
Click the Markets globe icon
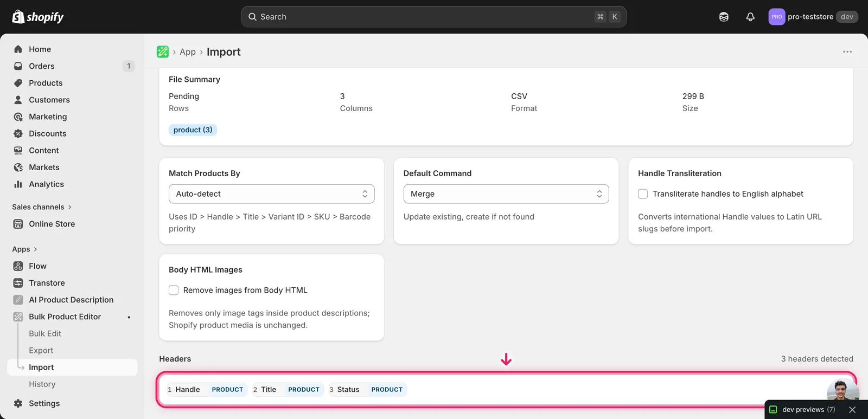click(18, 167)
